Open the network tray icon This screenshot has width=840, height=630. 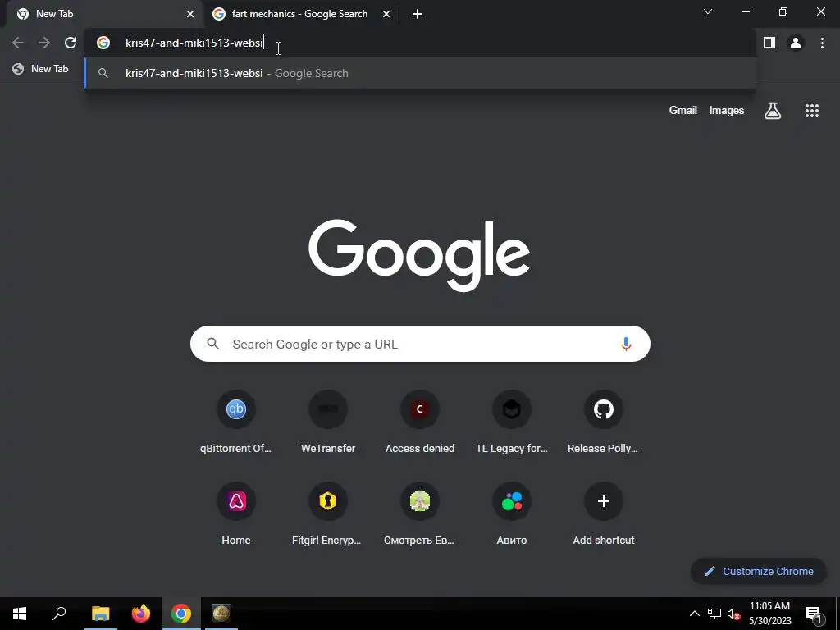pyautogui.click(x=714, y=614)
